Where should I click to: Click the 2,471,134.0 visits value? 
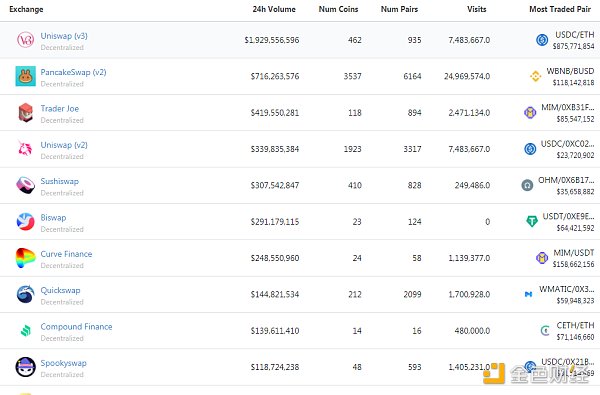coord(469,113)
